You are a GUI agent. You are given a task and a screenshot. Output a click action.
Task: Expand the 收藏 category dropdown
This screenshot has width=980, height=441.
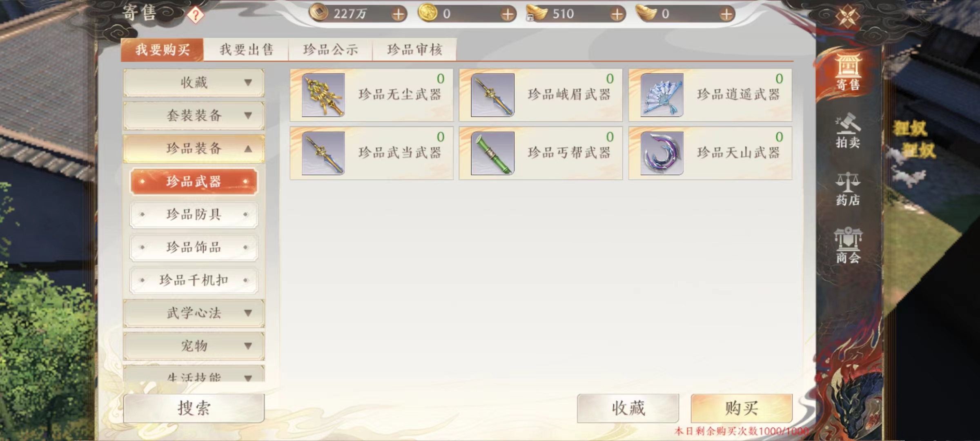click(194, 82)
